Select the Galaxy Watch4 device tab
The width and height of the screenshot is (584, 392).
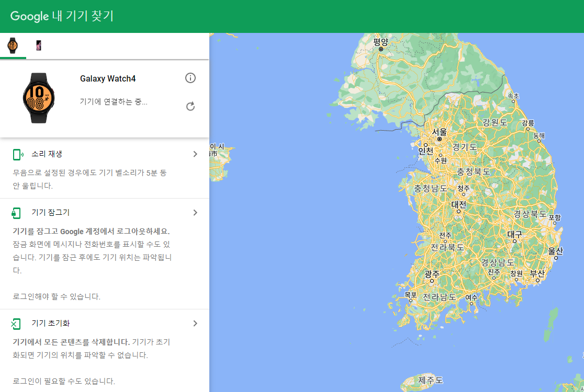pyautogui.click(x=13, y=45)
